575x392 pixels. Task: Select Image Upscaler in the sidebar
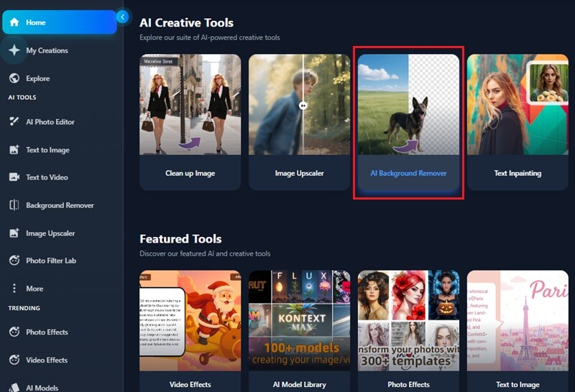click(50, 233)
